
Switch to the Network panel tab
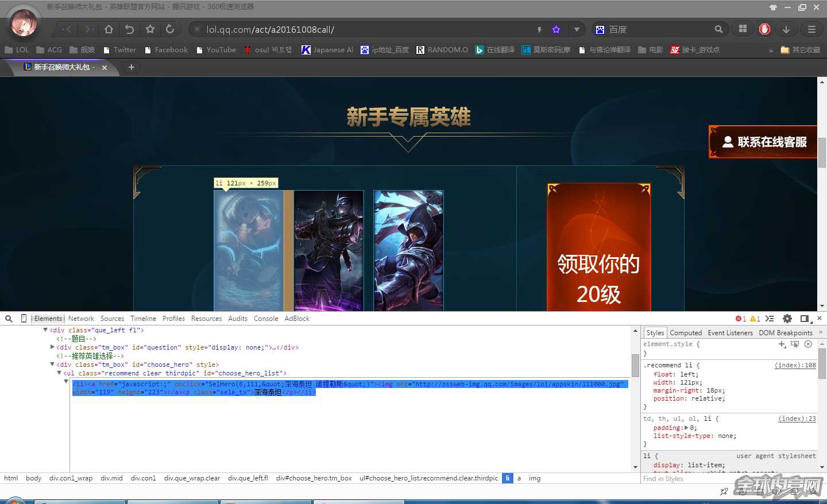[x=81, y=318]
